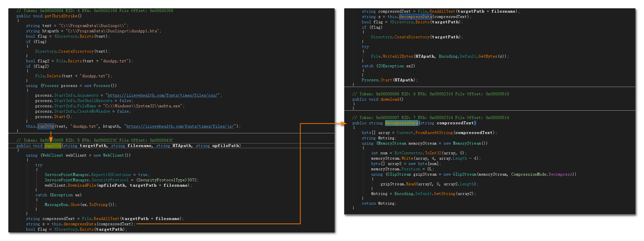Click the getThridStrike method name
The height and width of the screenshot is (241, 644).
(61, 16)
